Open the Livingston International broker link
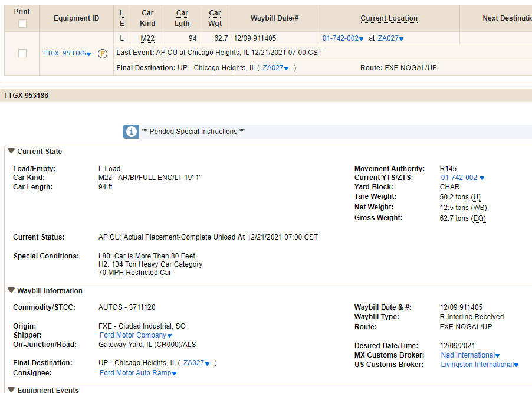 tap(480, 365)
